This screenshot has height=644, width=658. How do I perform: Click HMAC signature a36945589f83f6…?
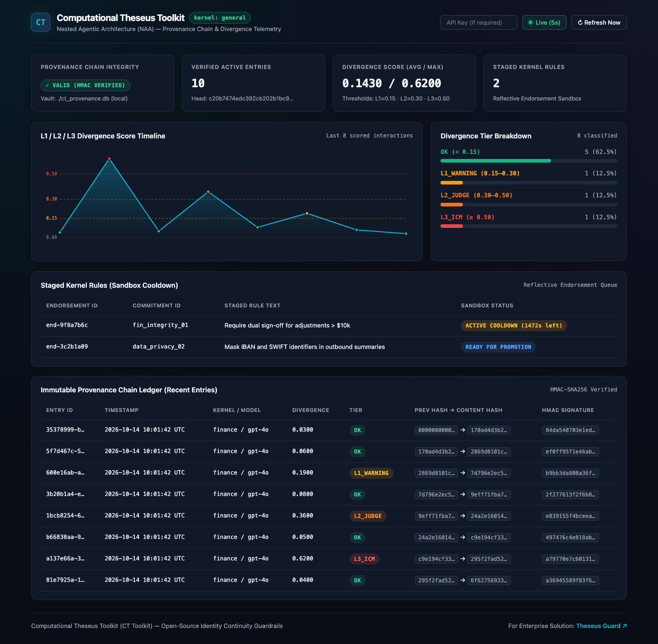tap(570, 581)
